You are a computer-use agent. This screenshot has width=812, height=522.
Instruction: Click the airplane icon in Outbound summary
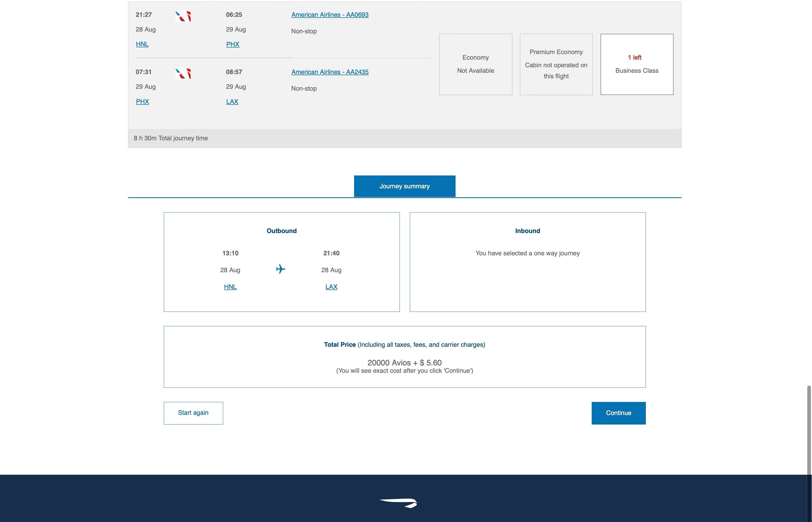click(x=280, y=269)
